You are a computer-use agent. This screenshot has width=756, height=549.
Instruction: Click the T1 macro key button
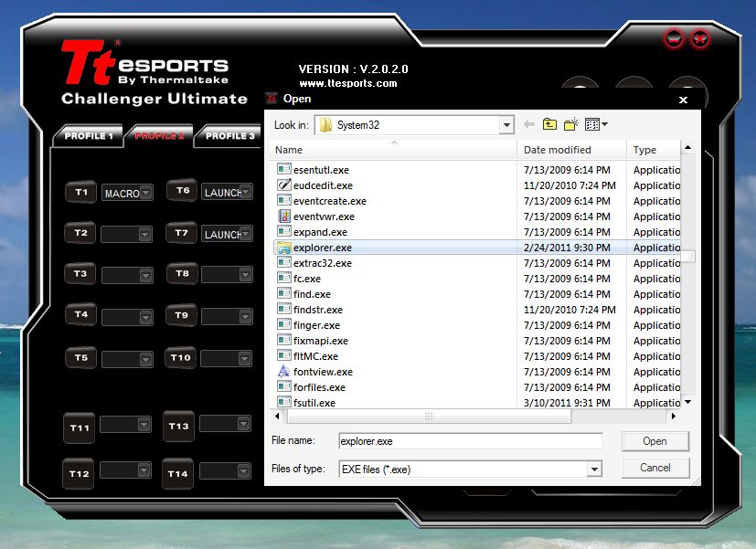[81, 192]
